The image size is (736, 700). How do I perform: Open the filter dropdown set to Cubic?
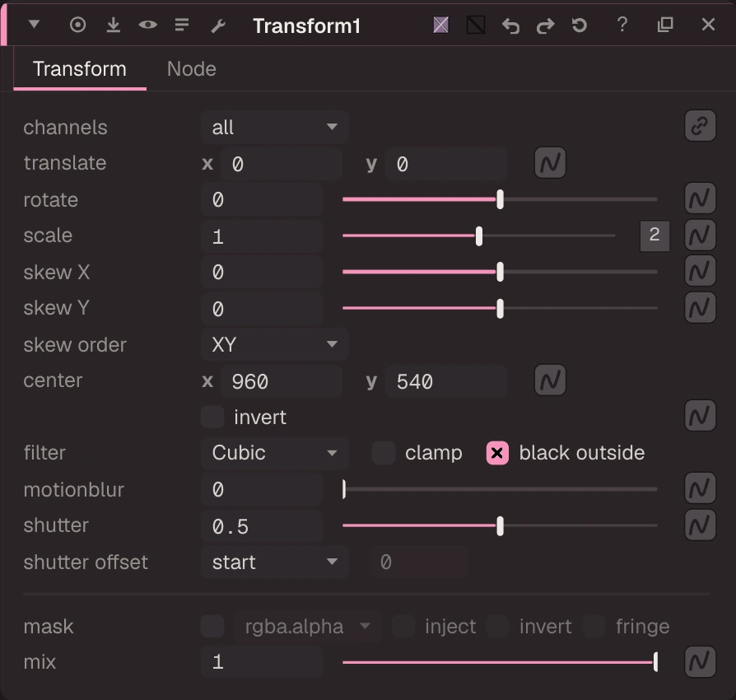275,453
